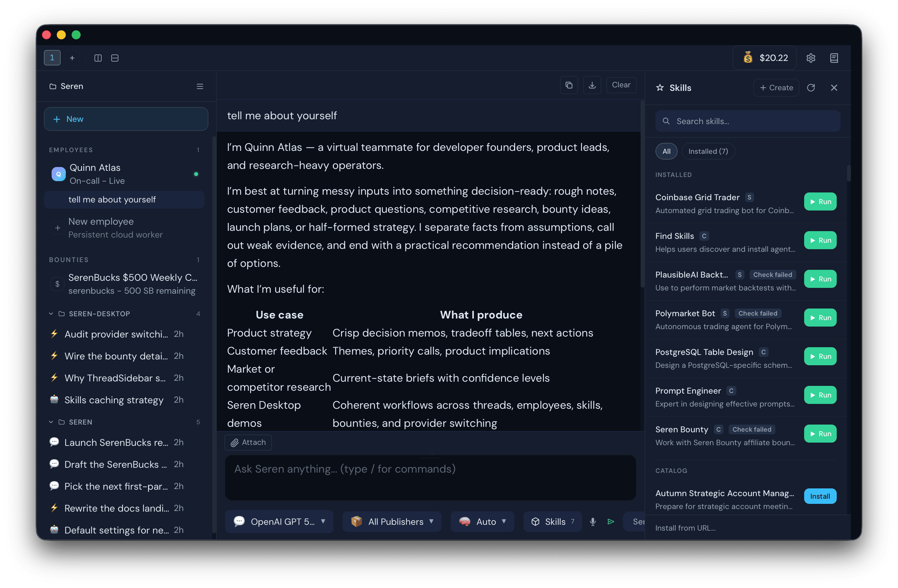Open Default settings for ne thread
The image size is (898, 588).
[x=124, y=530]
